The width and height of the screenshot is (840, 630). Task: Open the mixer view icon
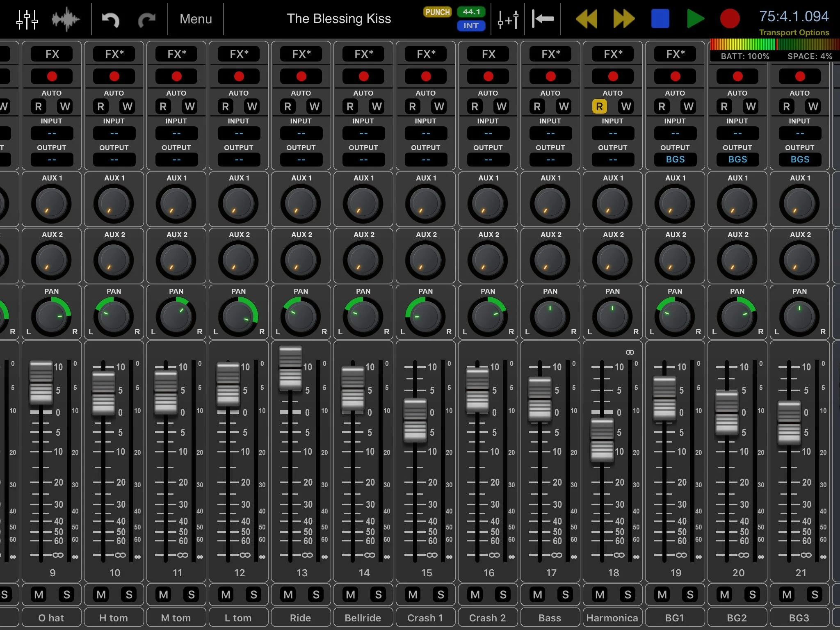click(27, 19)
